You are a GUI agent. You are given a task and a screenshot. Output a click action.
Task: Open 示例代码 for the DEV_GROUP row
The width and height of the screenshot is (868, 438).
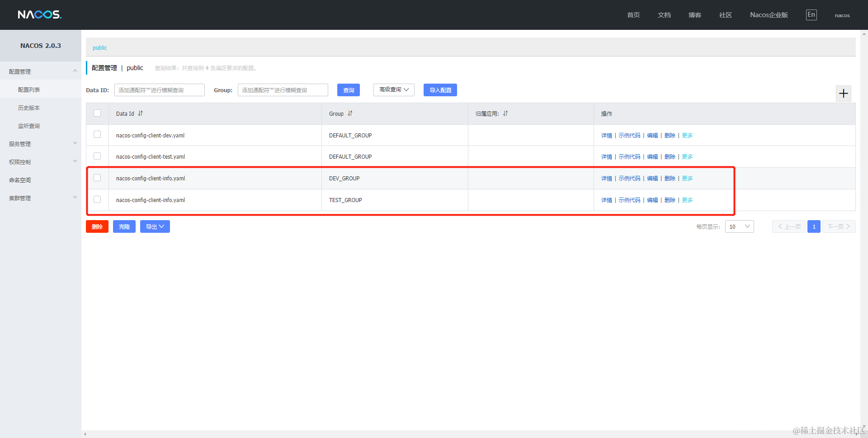pyautogui.click(x=629, y=179)
